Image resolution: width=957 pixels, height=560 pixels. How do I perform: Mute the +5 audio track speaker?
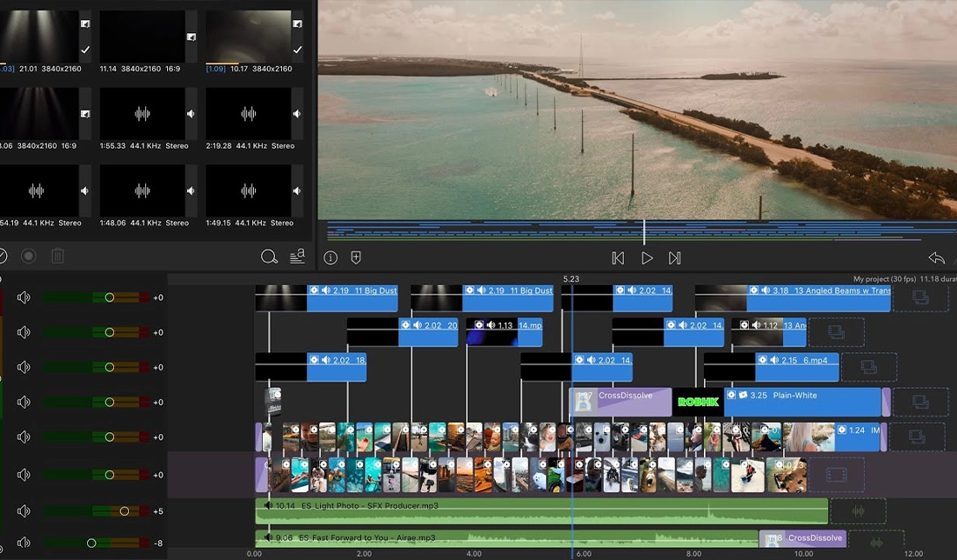coord(23,511)
